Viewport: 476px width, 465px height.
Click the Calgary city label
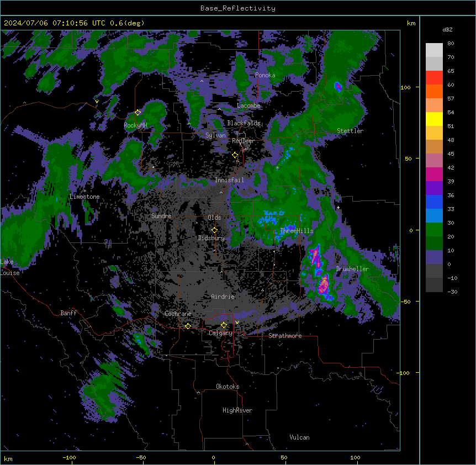[x=220, y=333]
